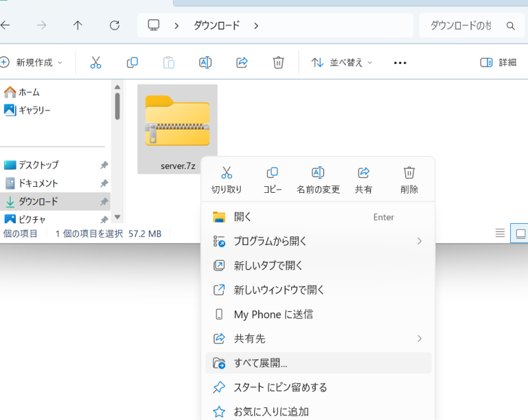Choose My Phone に送信
The height and width of the screenshot is (420, 528).
point(318,314)
